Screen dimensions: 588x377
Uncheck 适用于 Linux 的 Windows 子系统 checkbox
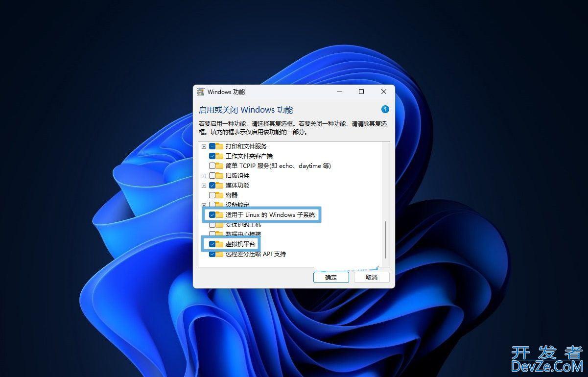[x=212, y=214]
